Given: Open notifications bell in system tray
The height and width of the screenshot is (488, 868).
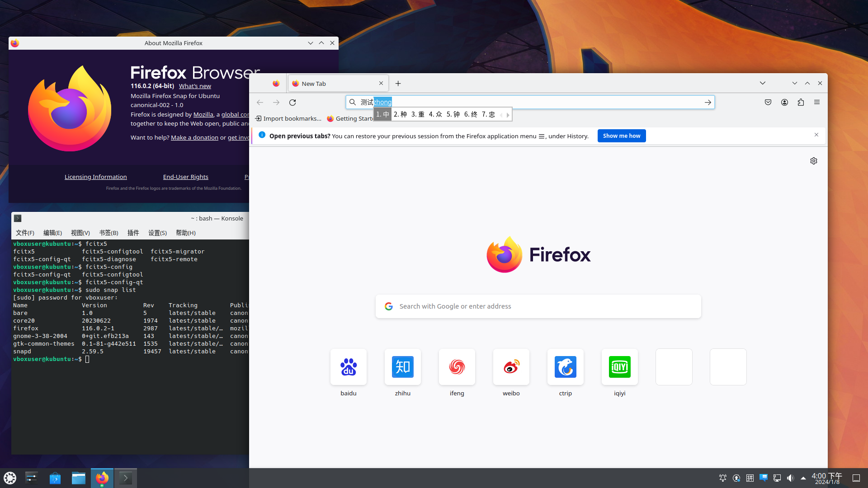Looking at the screenshot, I should pos(723,478).
